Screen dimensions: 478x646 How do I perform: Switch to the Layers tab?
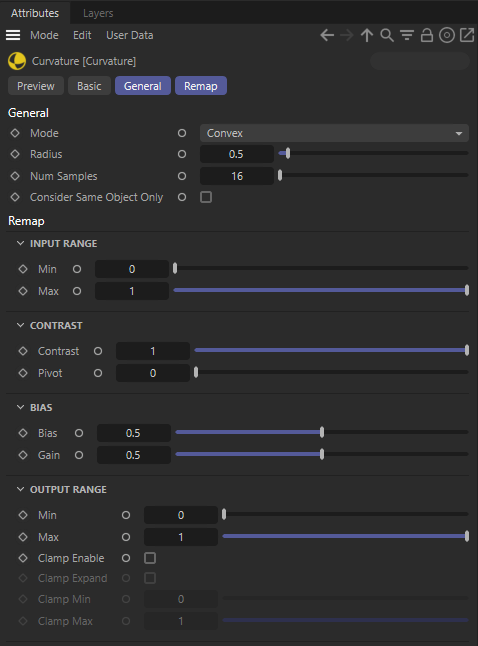coord(98,13)
